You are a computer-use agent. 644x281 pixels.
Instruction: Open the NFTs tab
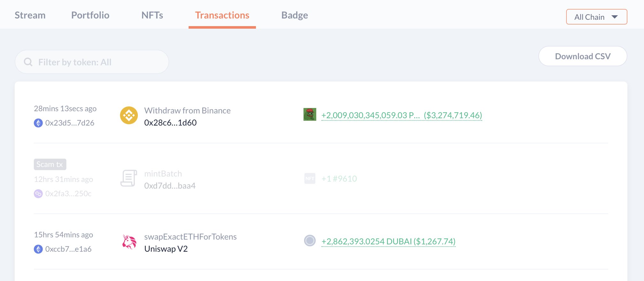coord(152,15)
